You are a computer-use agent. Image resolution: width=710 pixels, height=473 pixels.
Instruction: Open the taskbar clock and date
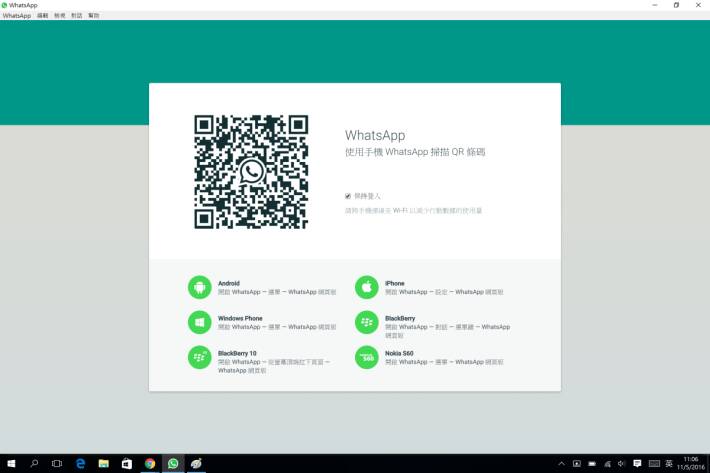click(x=691, y=463)
